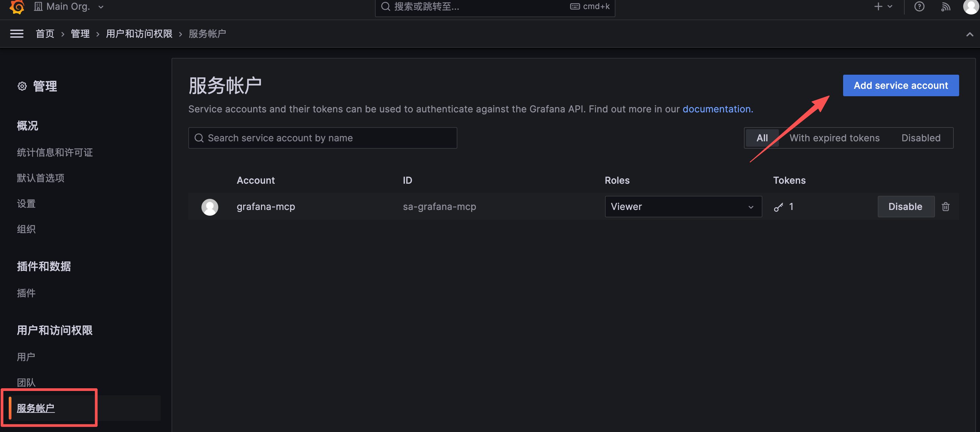Delete the grafana-mcp service account
This screenshot has height=432, width=980.
point(945,207)
